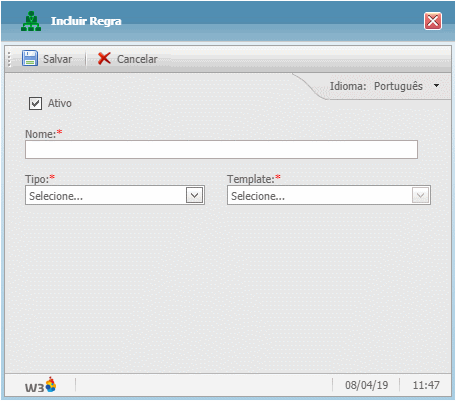This screenshot has height=401, width=456.
Task: Click the Nome text input field
Action: [221, 149]
